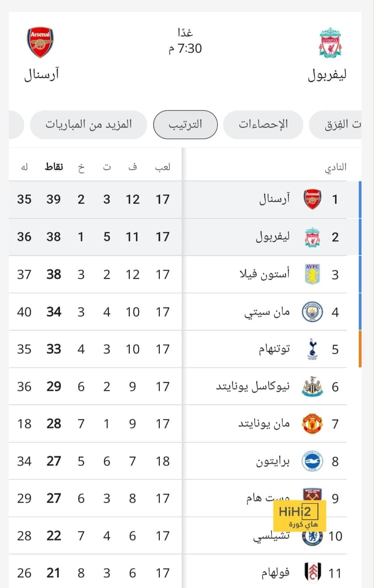The image size is (374, 588).
Task: Open the الإحصاءات statistics tab
Action: pos(263,124)
